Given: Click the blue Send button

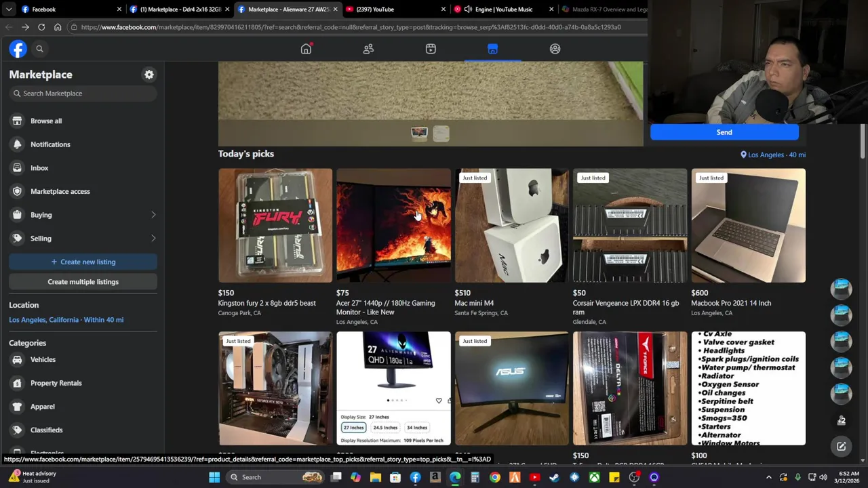Looking at the screenshot, I should click(724, 132).
